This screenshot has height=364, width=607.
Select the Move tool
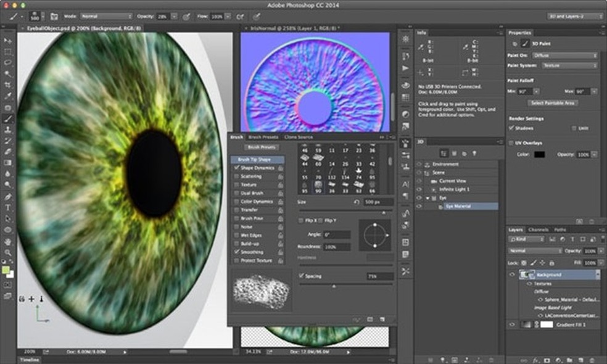pyautogui.click(x=6, y=41)
